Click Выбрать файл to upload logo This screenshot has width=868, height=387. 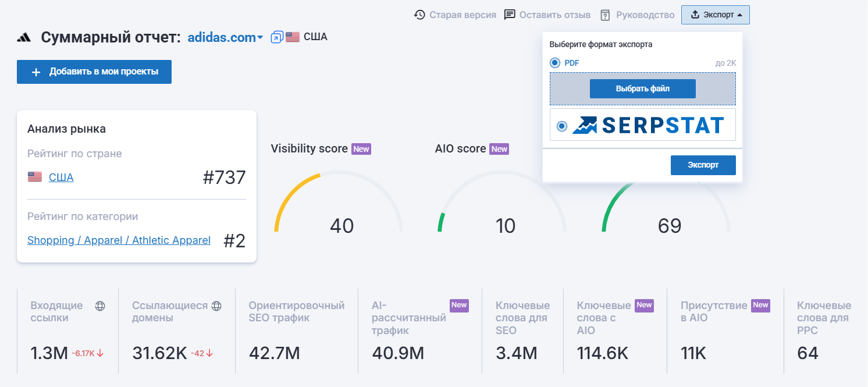[642, 89]
